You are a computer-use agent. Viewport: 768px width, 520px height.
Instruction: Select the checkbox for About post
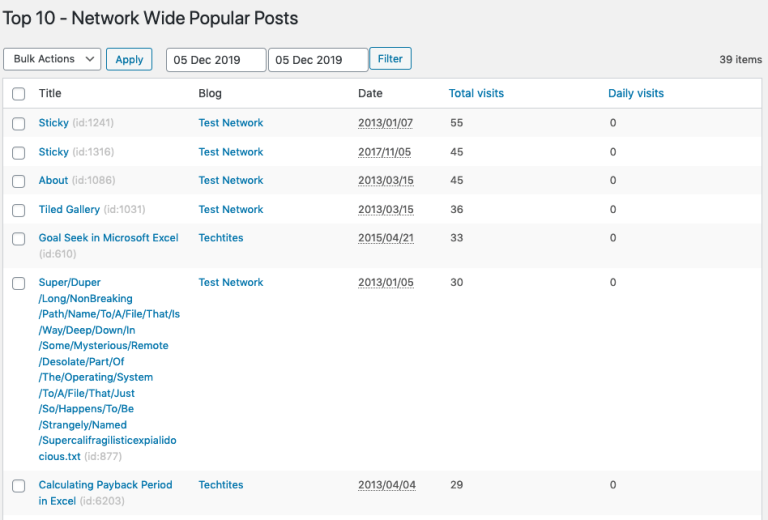pyautogui.click(x=19, y=182)
